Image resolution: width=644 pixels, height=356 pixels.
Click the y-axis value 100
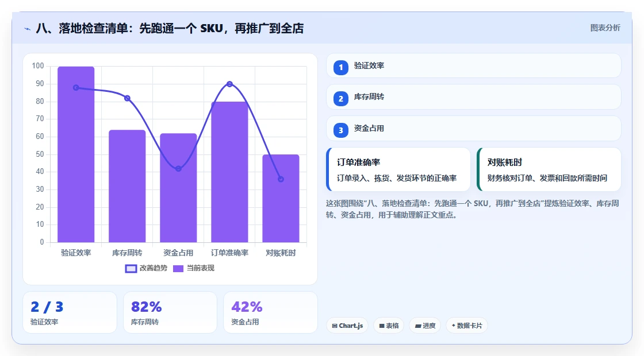(x=38, y=66)
